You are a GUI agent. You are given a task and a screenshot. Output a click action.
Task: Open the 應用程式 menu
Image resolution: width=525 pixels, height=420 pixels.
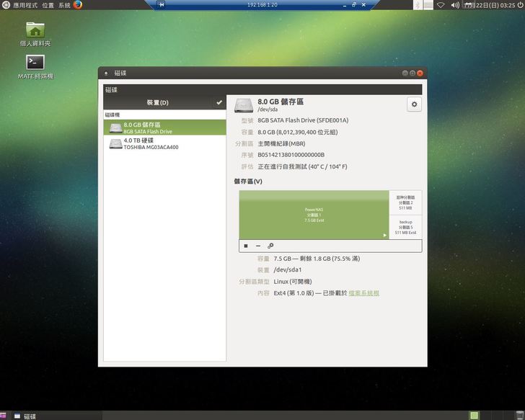22,5
